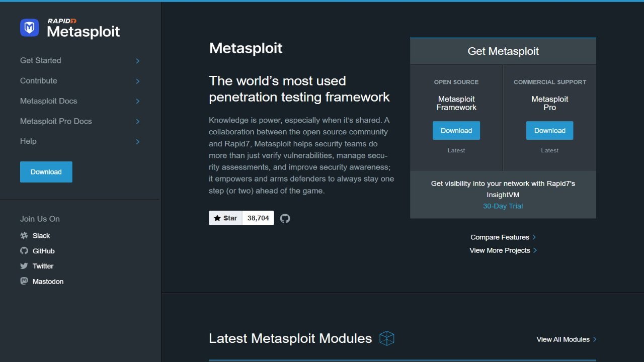This screenshot has width=644, height=362.
Task: Click the 38,704 star count
Action: tap(258, 218)
